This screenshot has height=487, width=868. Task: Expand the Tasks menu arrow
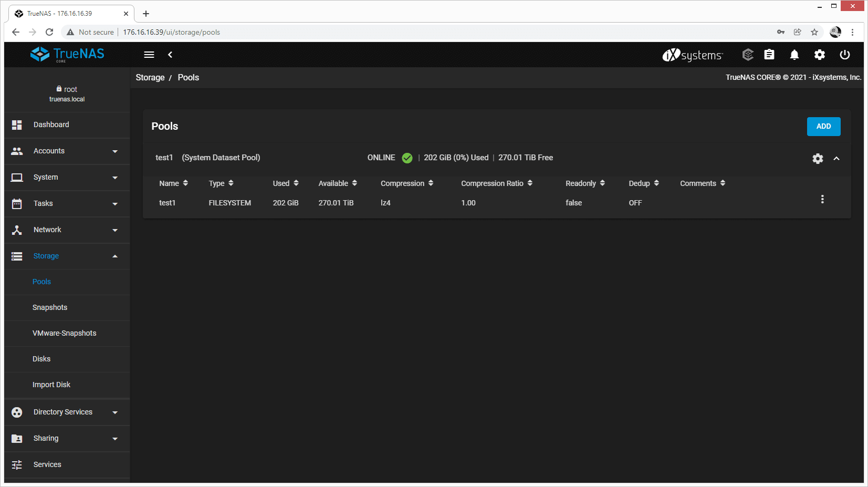click(115, 204)
